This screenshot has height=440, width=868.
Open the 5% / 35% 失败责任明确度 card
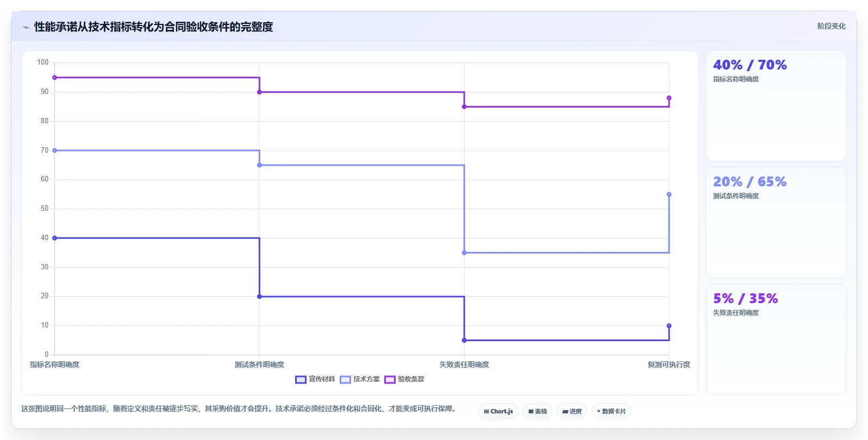tap(776, 340)
